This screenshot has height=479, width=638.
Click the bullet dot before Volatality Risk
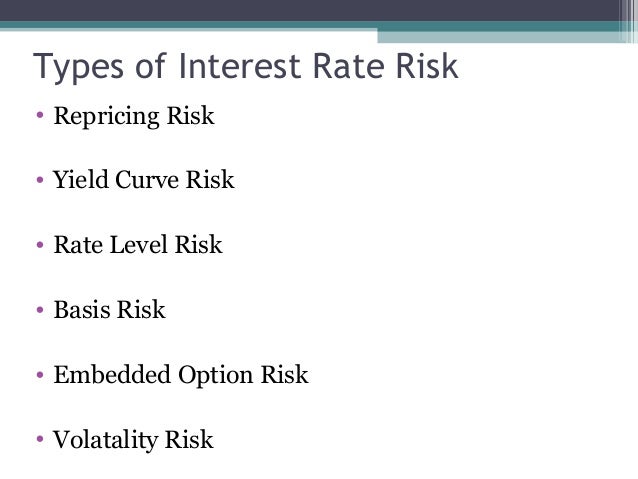40,439
